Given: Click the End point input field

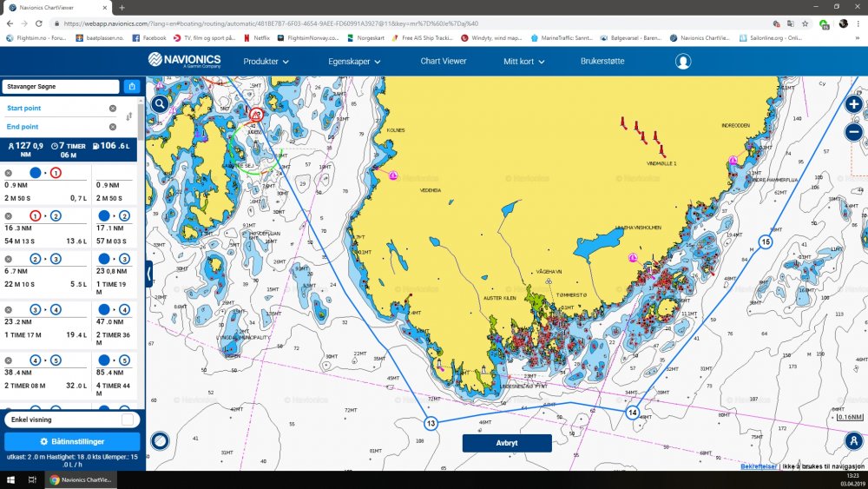Looking at the screenshot, I should click(56, 127).
